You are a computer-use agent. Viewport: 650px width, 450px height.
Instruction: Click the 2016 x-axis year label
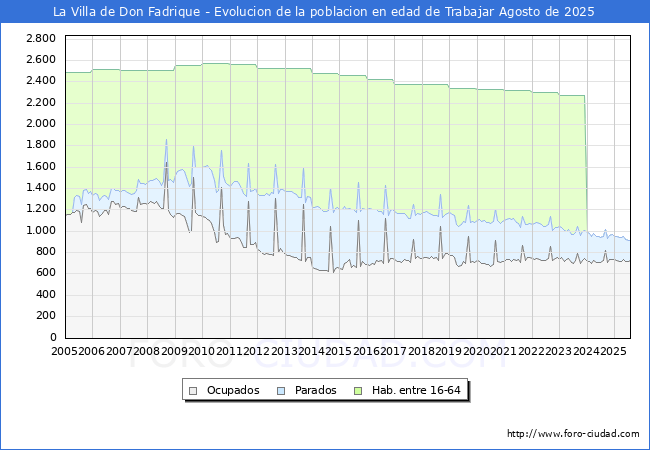[x=366, y=351]
